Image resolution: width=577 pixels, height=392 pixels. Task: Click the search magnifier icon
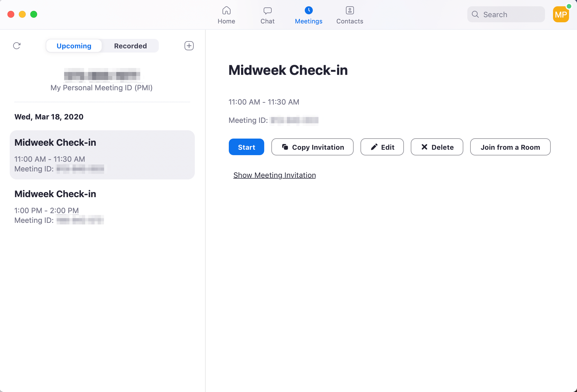tap(475, 15)
